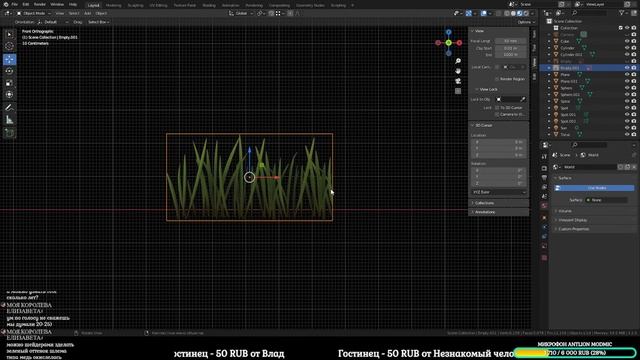Open the viewport Object menu
Screen dimensions: 640x360
[101, 13]
